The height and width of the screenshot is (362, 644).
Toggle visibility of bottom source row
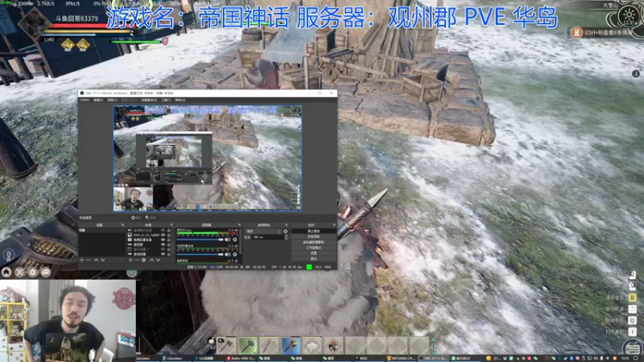pyautogui.click(x=163, y=253)
